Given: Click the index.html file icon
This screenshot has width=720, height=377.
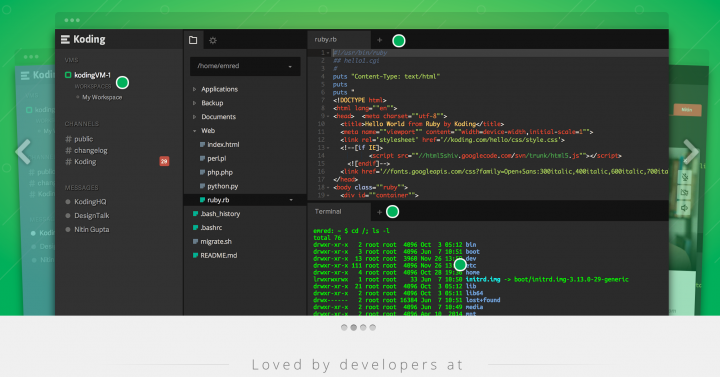Looking at the screenshot, I should coord(202,144).
